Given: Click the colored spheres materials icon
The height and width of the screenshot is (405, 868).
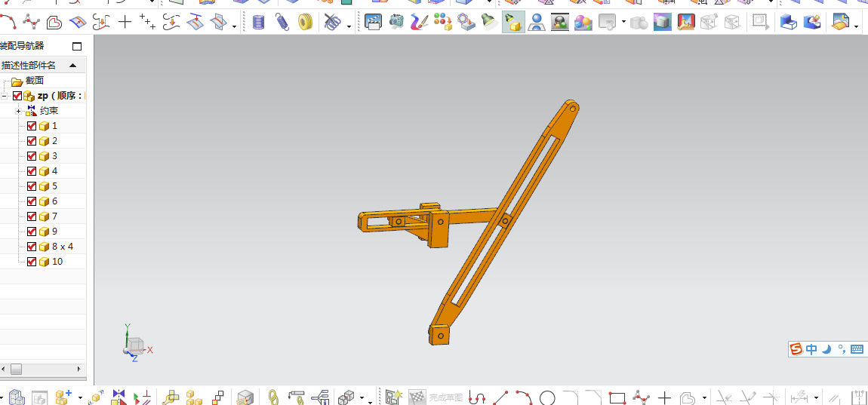Looking at the screenshot, I should click(x=443, y=22).
